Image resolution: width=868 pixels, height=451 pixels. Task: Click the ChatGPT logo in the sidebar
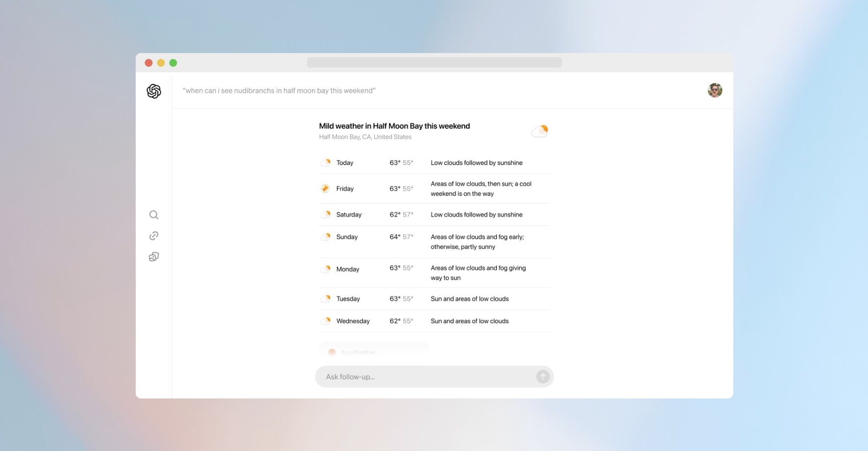pyautogui.click(x=153, y=91)
